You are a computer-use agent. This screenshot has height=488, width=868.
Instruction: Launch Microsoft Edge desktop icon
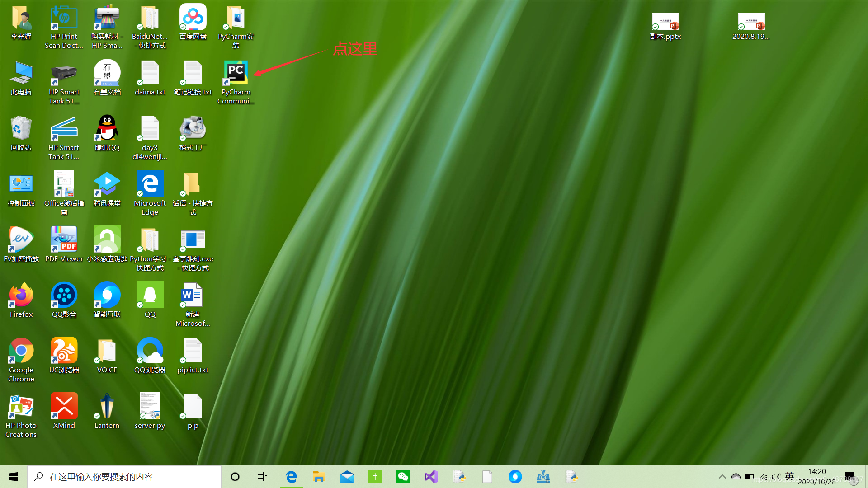150,193
